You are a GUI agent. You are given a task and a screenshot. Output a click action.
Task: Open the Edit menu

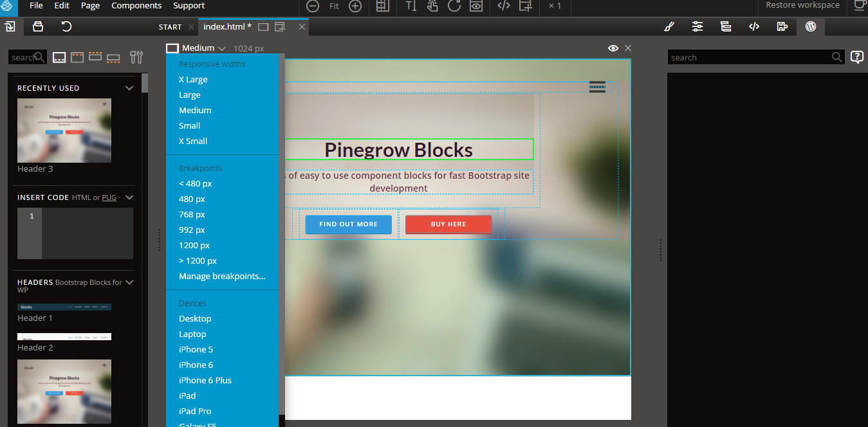point(62,6)
